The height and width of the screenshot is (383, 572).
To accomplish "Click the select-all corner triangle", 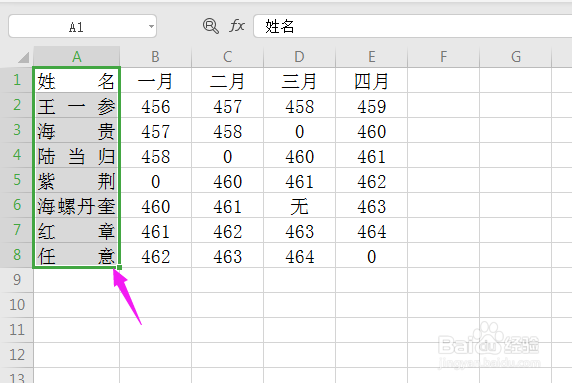I will [24, 57].
